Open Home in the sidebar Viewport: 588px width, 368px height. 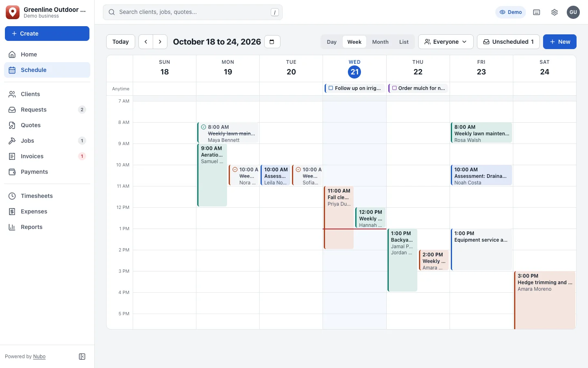click(47, 54)
